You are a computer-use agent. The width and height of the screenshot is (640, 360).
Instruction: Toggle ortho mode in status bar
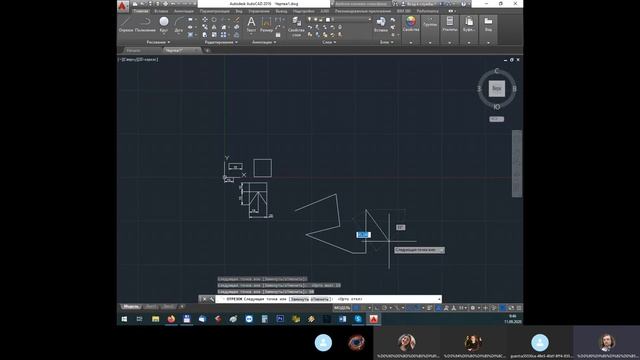[377, 308]
